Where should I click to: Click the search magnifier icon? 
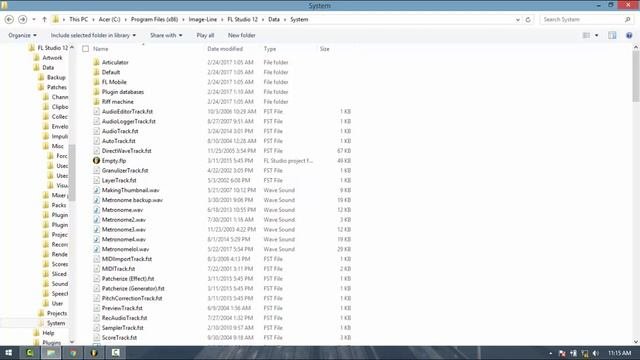627,19
